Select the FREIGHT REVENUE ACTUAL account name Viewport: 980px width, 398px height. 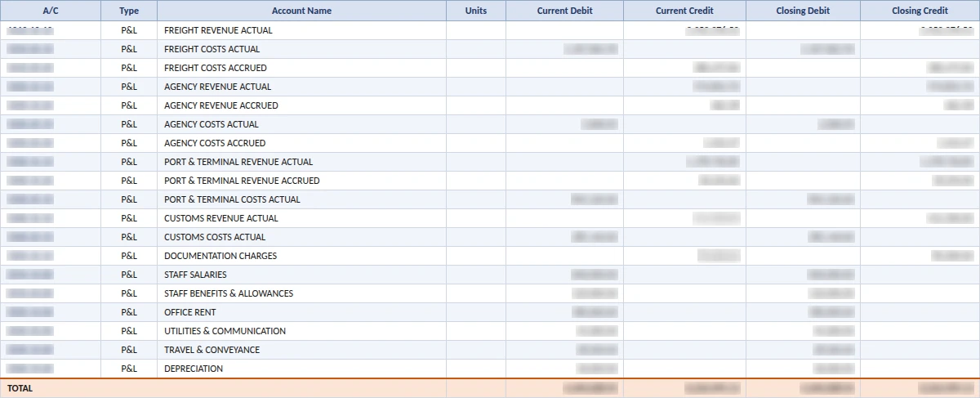[218, 30]
